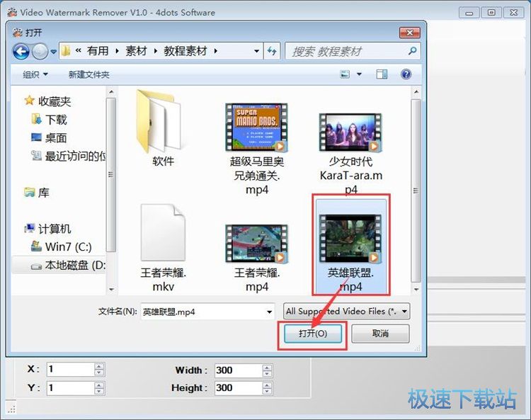The width and height of the screenshot is (531, 420).
Task: Refresh the current folder view
Action: click(272, 51)
